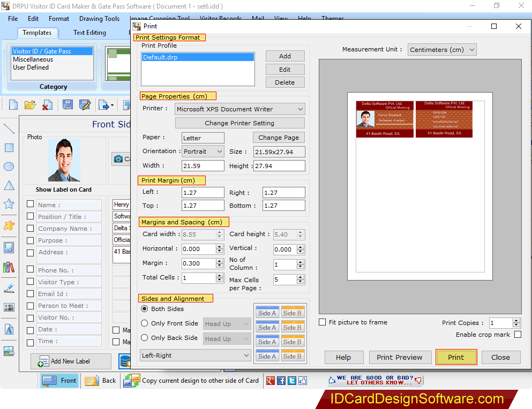Open the Printer selection dropdown
This screenshot has height=409, width=532.
coord(301,109)
